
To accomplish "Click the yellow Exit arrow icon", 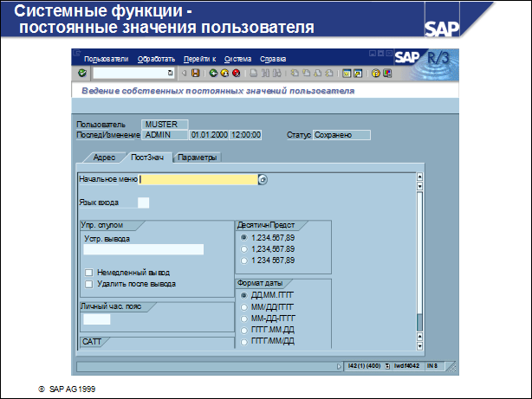I will 224,74.
